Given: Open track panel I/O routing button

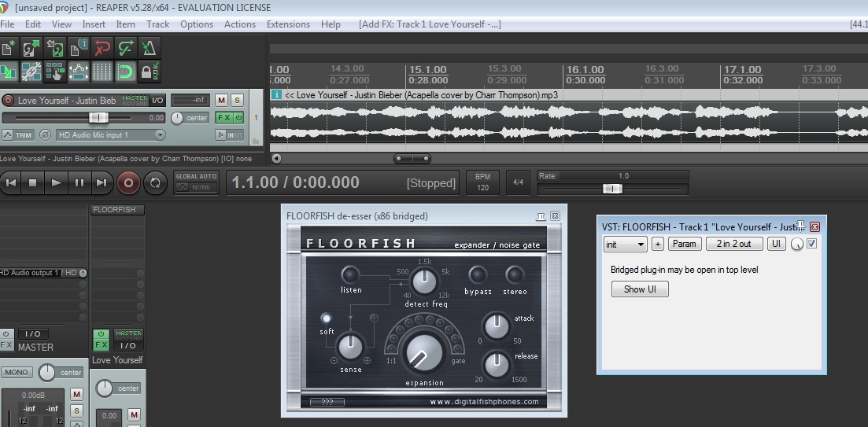Looking at the screenshot, I should pyautogui.click(x=157, y=100).
